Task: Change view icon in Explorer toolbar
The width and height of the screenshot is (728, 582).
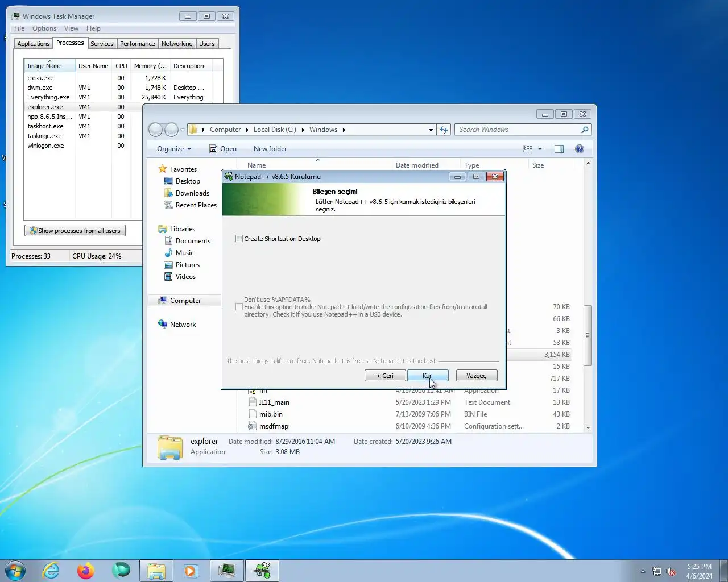Action: (528, 149)
